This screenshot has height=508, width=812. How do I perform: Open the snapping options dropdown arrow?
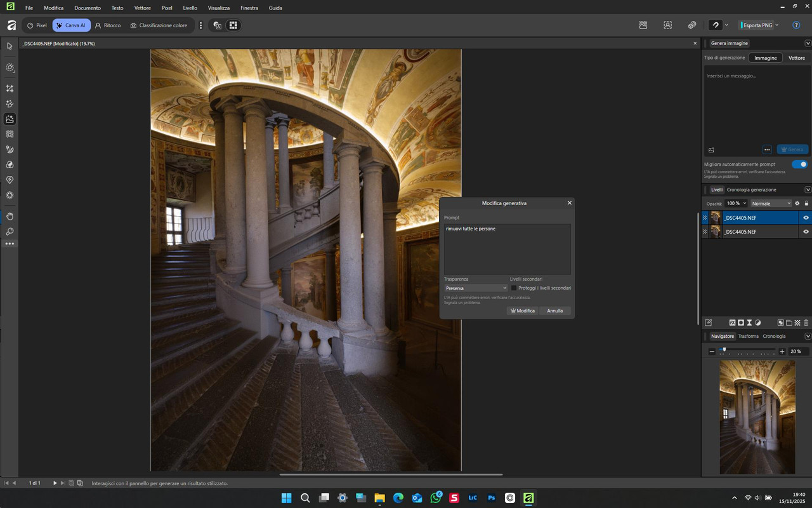[x=726, y=25]
